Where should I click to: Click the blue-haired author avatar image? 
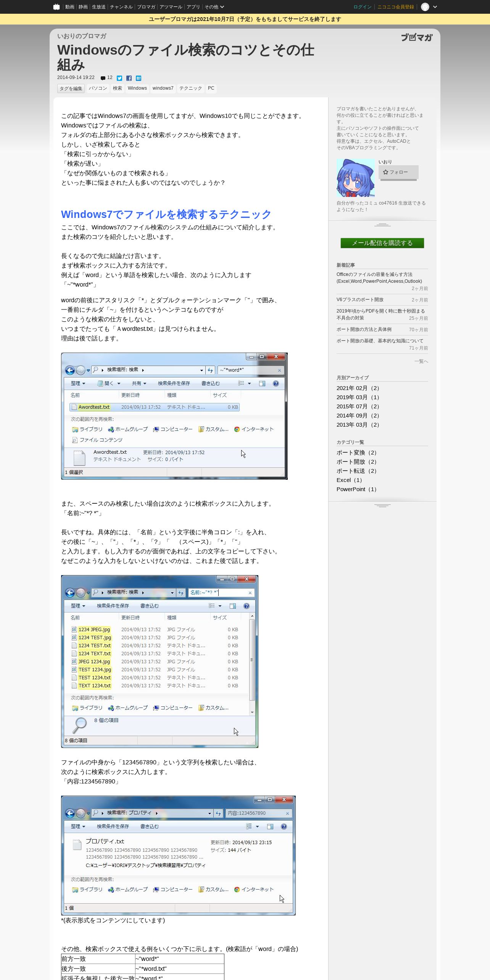click(356, 178)
